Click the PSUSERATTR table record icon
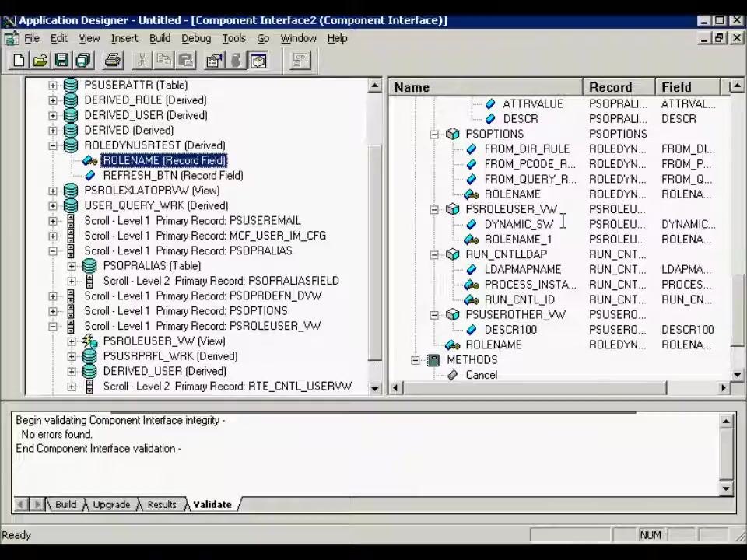Viewport: 747px width, 560px height. pos(71,86)
